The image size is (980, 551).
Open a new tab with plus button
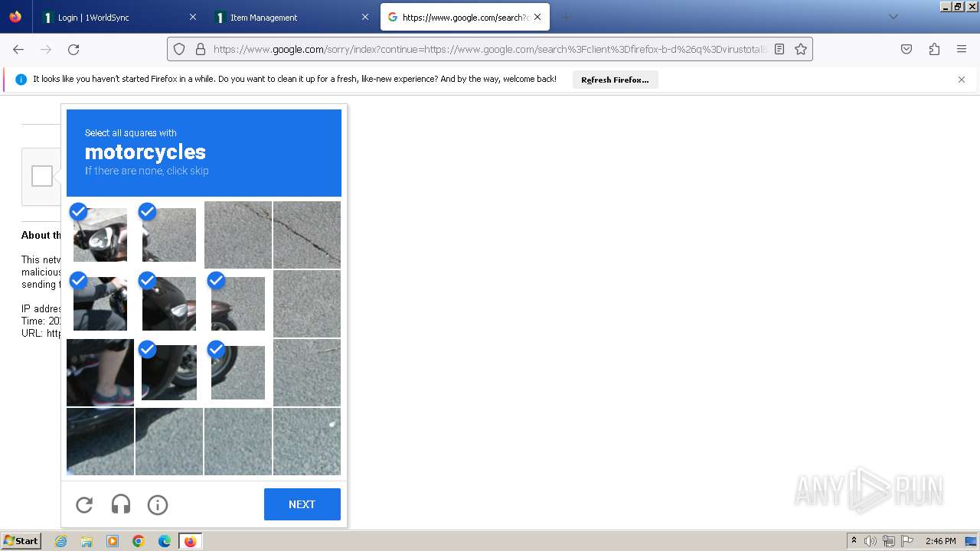click(566, 17)
